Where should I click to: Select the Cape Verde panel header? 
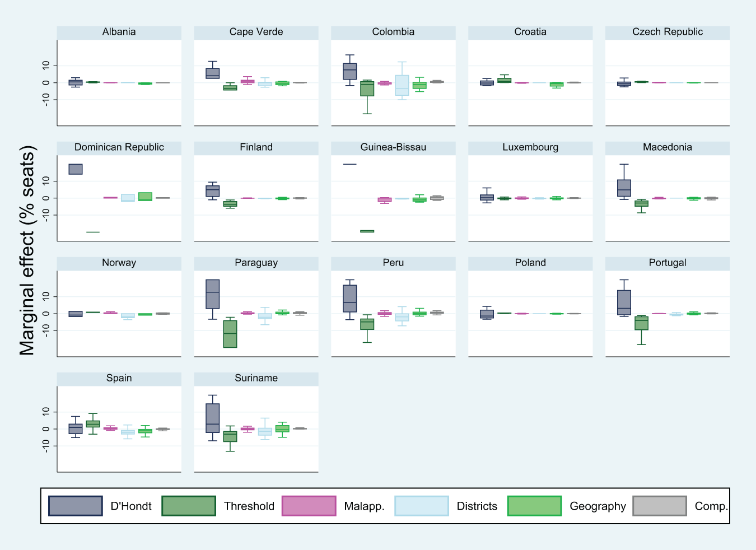[256, 32]
